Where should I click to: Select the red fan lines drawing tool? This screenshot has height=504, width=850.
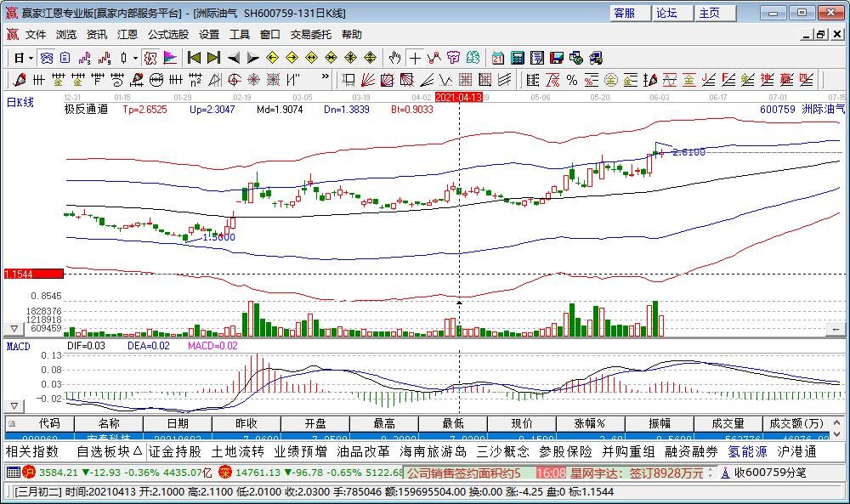point(367,80)
